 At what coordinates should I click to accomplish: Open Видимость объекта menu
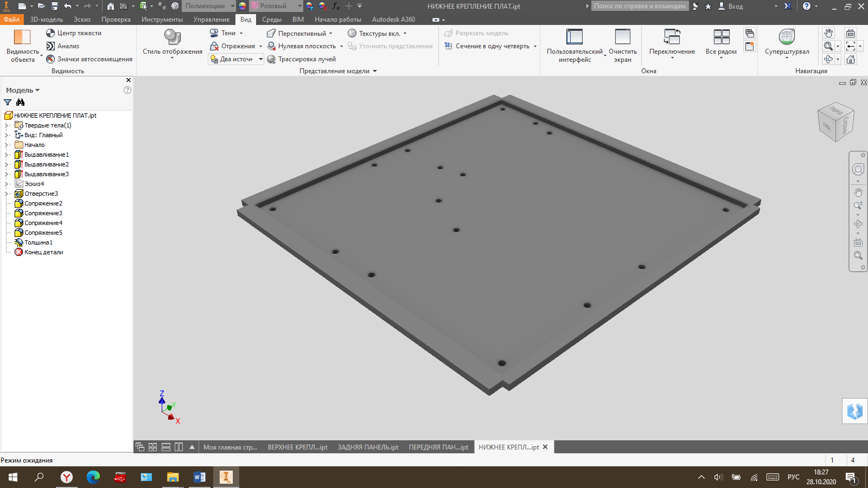(x=23, y=46)
